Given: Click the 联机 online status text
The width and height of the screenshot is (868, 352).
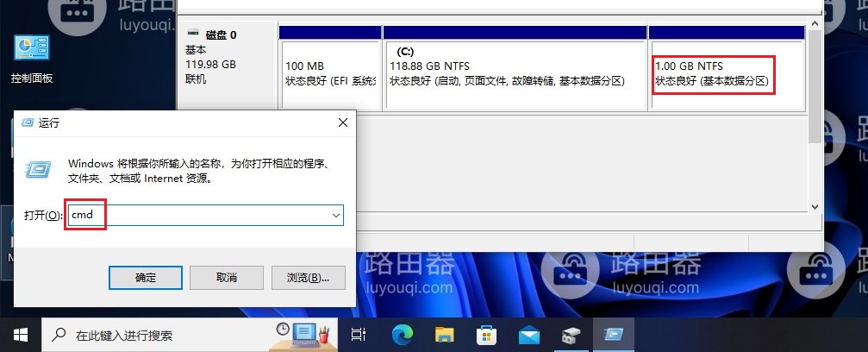Looking at the screenshot, I should coord(196,79).
